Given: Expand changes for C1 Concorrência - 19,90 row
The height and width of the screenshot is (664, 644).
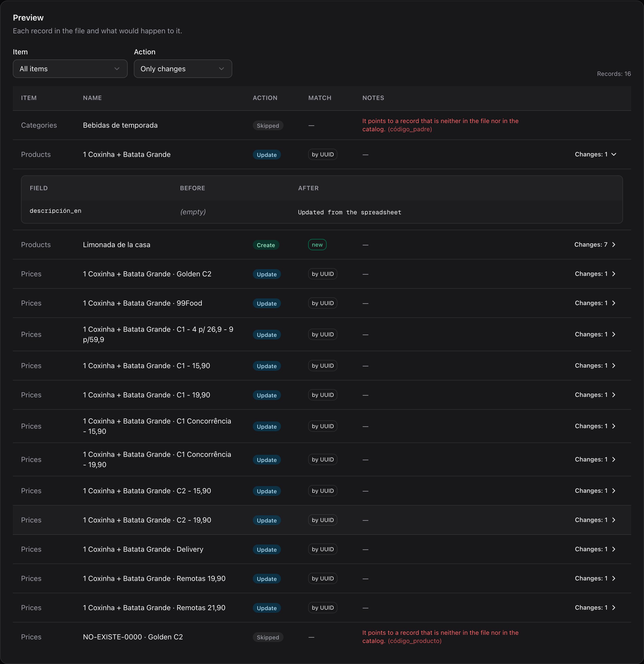Looking at the screenshot, I should point(596,459).
